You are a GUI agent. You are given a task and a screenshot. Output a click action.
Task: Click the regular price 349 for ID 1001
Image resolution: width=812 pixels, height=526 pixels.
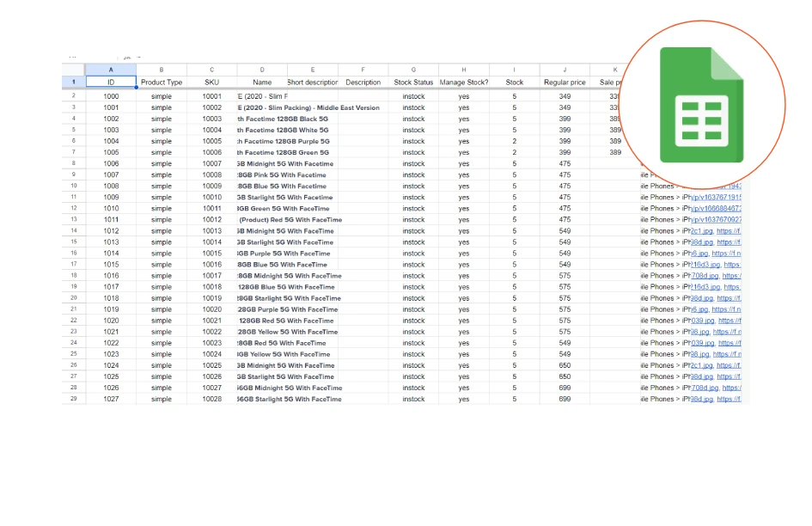pos(565,107)
